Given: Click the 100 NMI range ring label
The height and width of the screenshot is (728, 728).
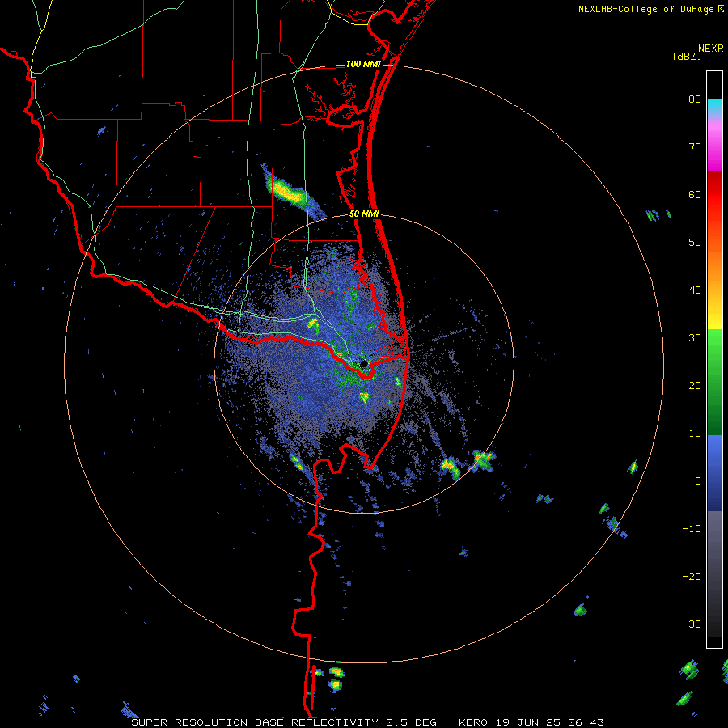Looking at the screenshot, I should pyautogui.click(x=363, y=64).
